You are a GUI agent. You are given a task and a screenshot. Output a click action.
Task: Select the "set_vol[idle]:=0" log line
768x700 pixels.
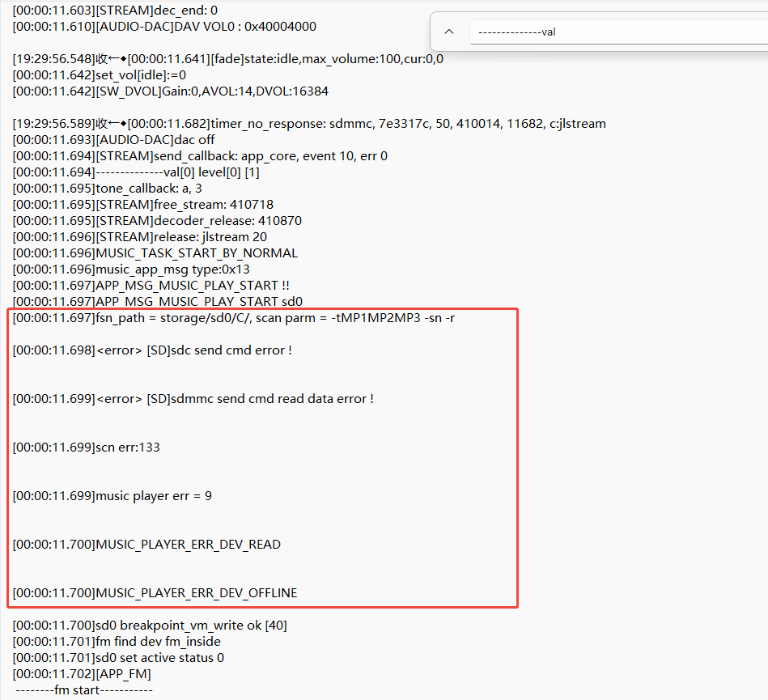pos(100,75)
